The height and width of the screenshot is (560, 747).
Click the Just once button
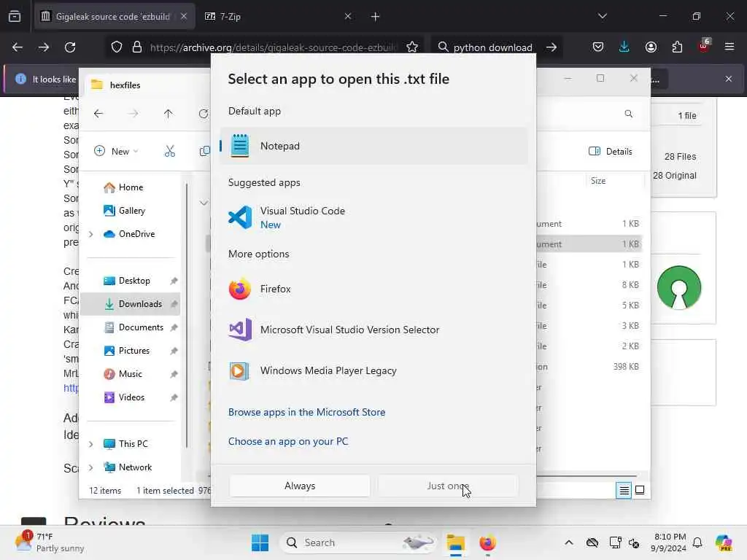pos(448,486)
